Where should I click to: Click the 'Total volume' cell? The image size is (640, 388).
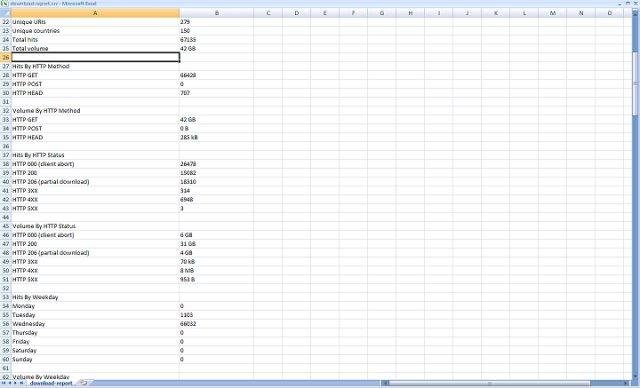pyautogui.click(x=95, y=48)
